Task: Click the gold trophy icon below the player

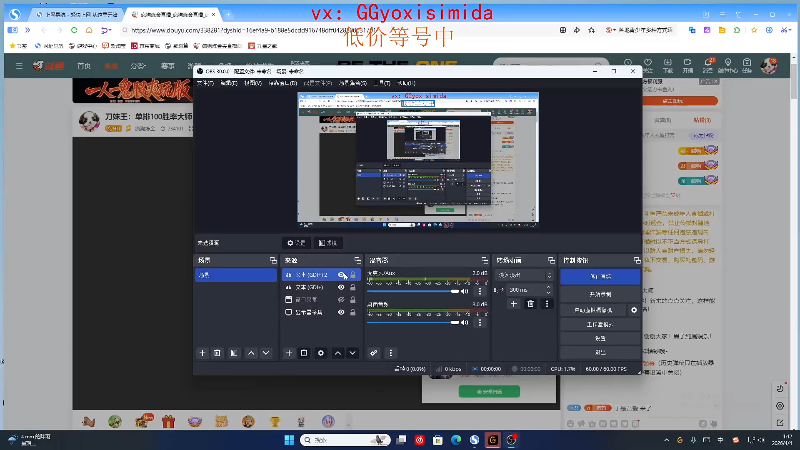Action: pyautogui.click(x=274, y=421)
